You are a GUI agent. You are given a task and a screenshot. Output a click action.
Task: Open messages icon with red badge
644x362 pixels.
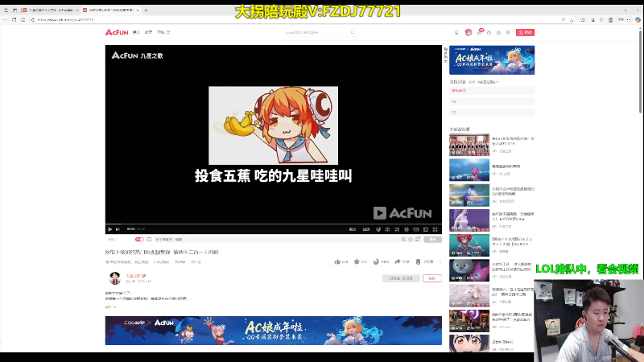tap(480, 32)
